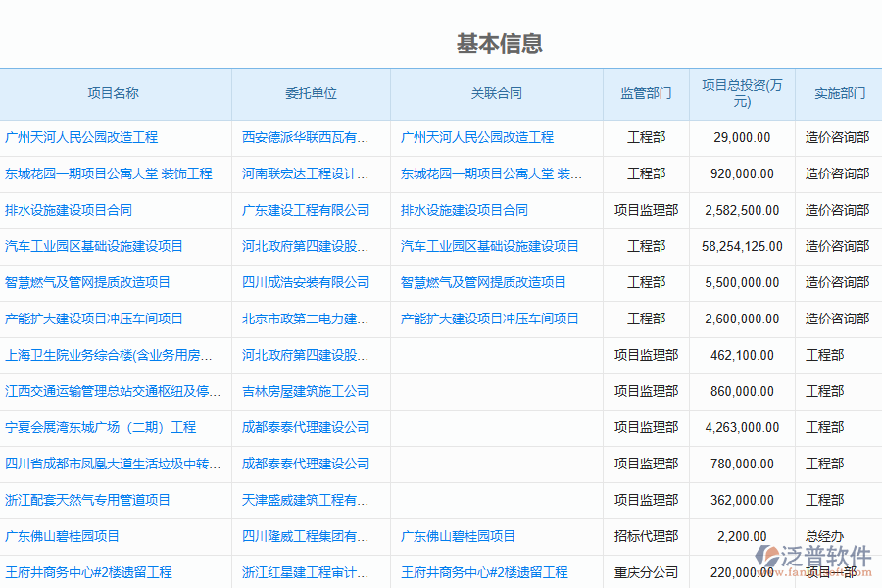The height and width of the screenshot is (588, 882).
Task: Open 产能扩大建设项目冲压车间项目 related contract link
Action: [490, 318]
